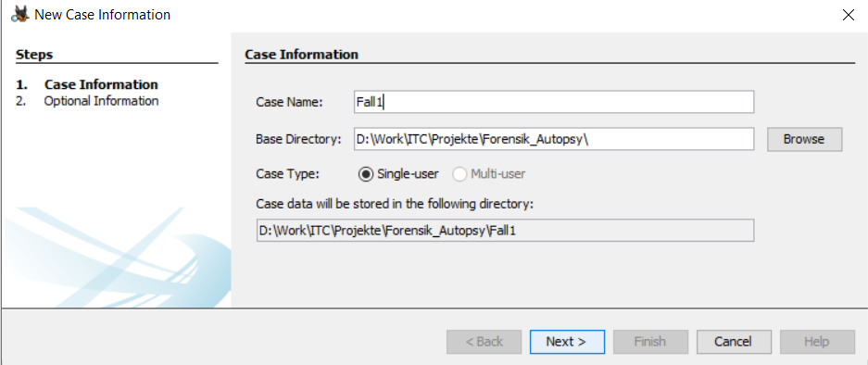
Task: Click the "Base Directory:" label
Action: click(299, 139)
